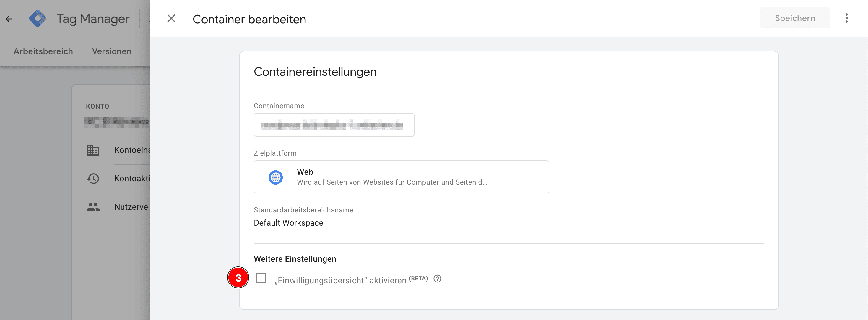Switch to the Arbeitsbereich tab

coord(43,51)
